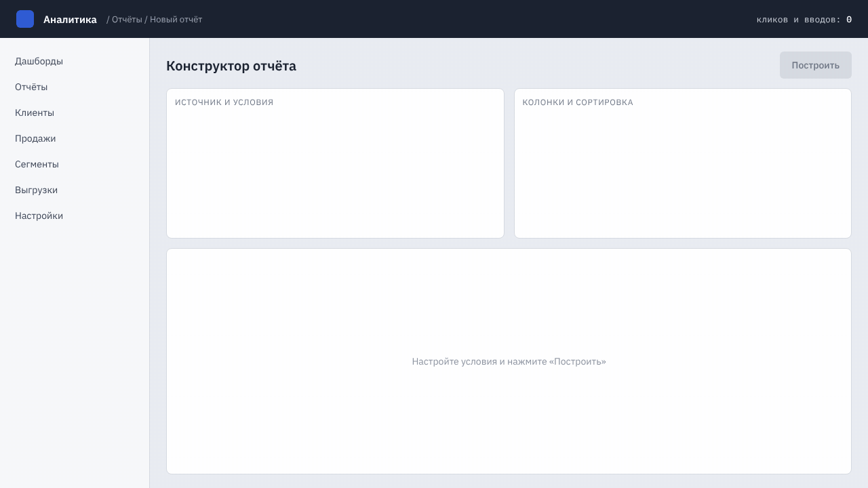Click the Аналитика app title
868x488 pixels.
pyautogui.click(x=70, y=20)
